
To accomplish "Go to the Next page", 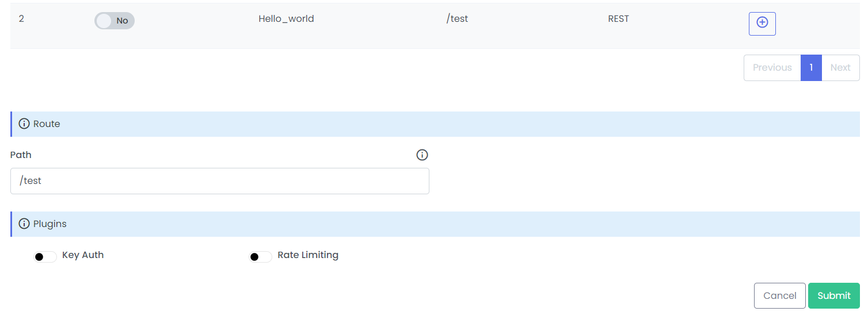I will click(840, 68).
